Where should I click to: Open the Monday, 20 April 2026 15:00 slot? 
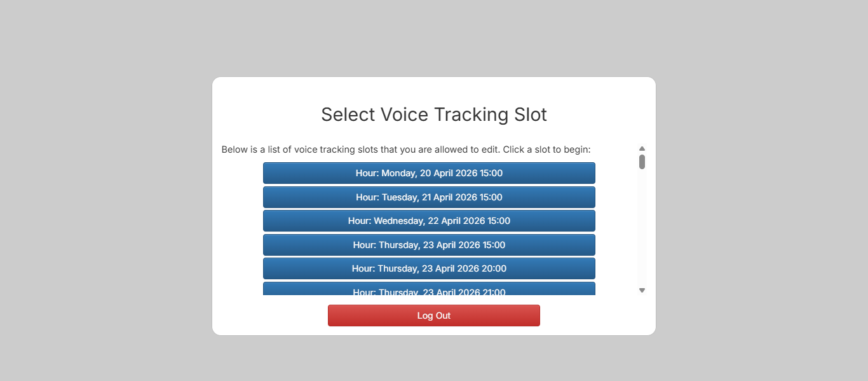pyautogui.click(x=429, y=173)
